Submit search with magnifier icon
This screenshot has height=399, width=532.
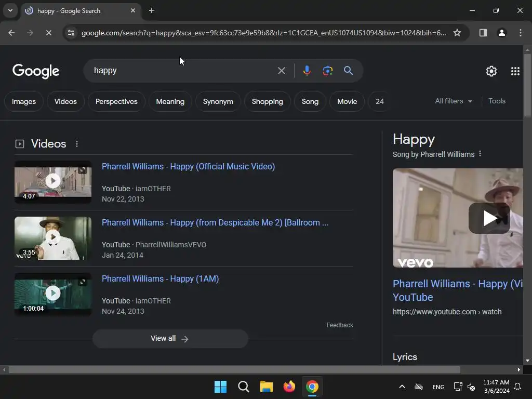[348, 71]
